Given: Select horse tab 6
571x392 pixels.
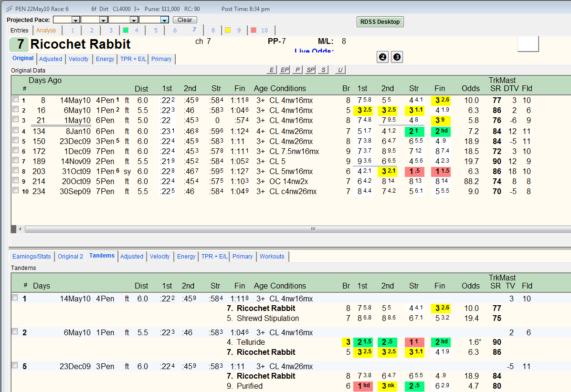Looking at the screenshot, I should [x=175, y=31].
